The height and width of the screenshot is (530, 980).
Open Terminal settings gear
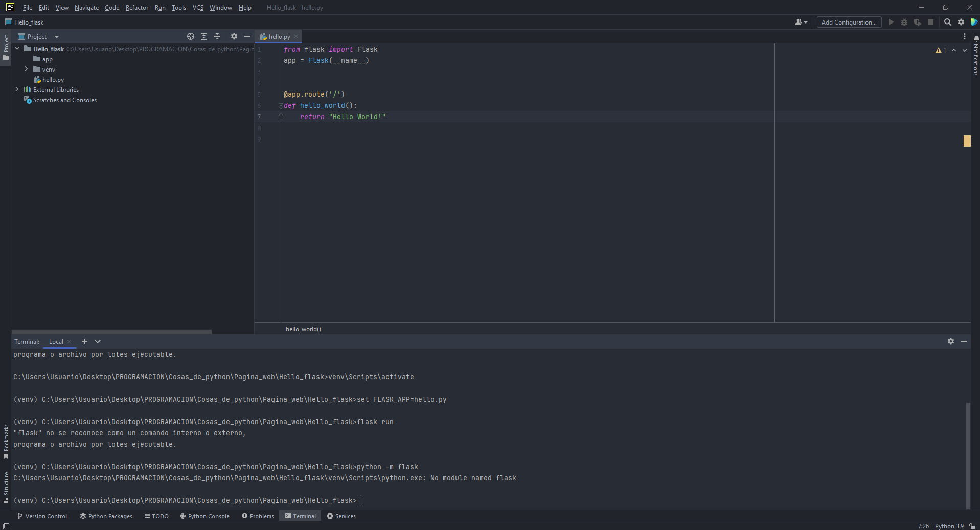pos(951,341)
